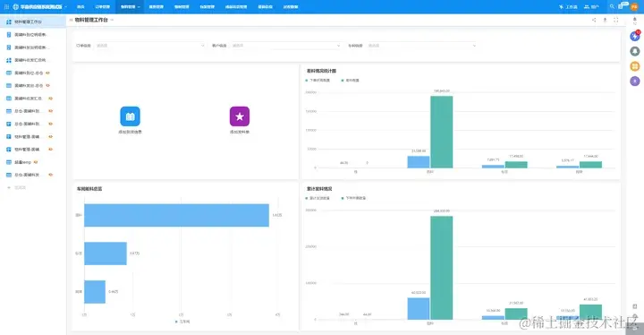Toggle the eye icon beside 'temp' sidebar item
This screenshot has width=644, height=335.
coord(36,162)
